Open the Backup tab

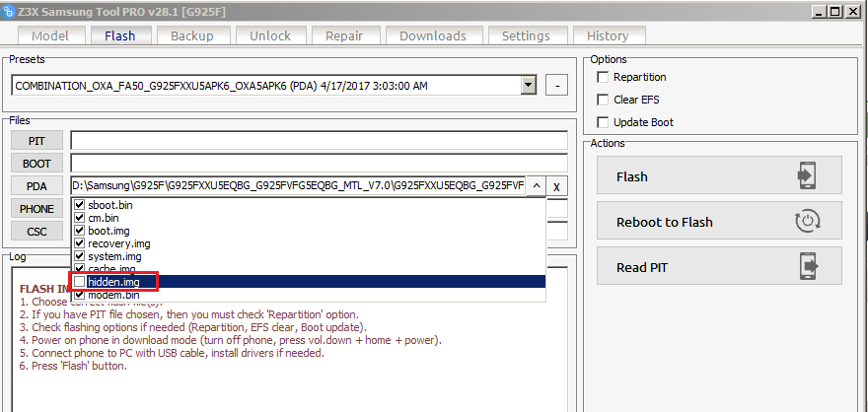(x=192, y=35)
